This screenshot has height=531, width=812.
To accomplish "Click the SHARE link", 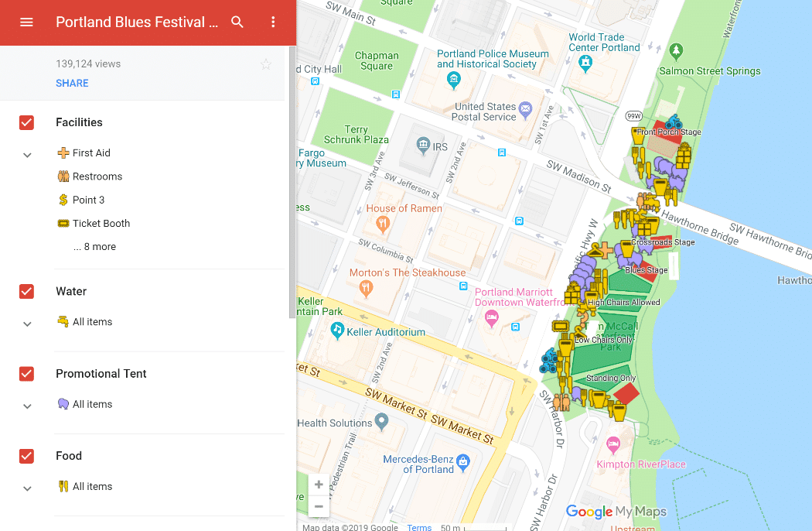I will pos(72,83).
